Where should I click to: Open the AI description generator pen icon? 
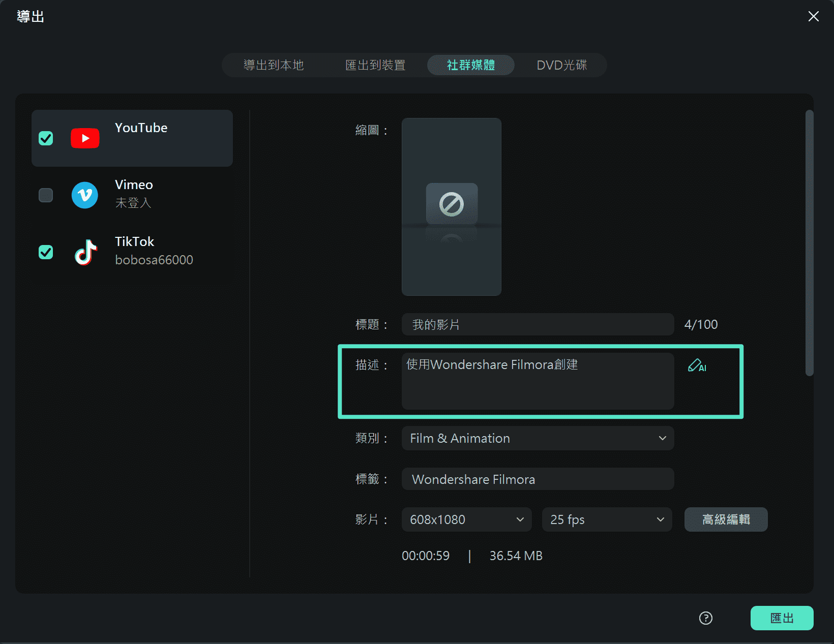coord(697,365)
